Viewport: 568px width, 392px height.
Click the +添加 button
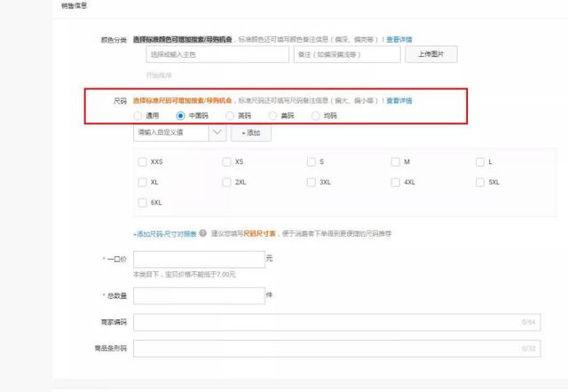[x=251, y=133]
